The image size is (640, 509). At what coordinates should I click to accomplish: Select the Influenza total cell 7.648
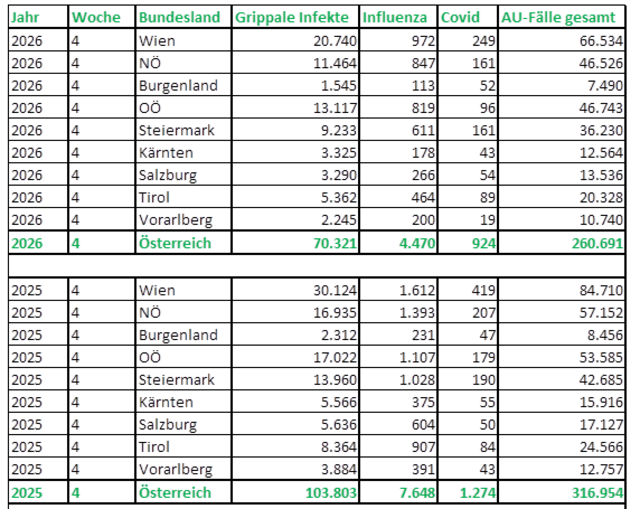pos(413,494)
